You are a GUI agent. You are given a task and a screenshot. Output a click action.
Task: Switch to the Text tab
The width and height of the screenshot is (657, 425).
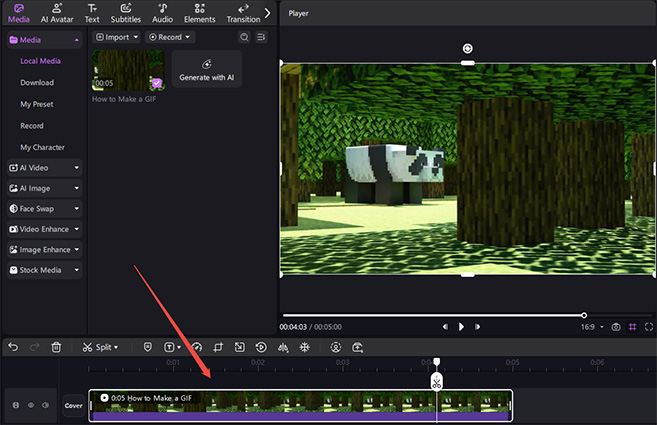pyautogui.click(x=92, y=13)
